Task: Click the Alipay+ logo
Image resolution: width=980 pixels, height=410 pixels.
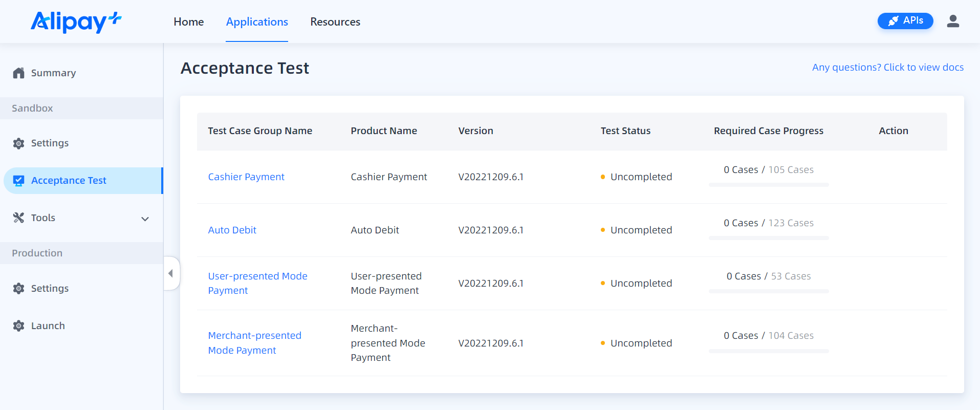Action: tap(76, 22)
